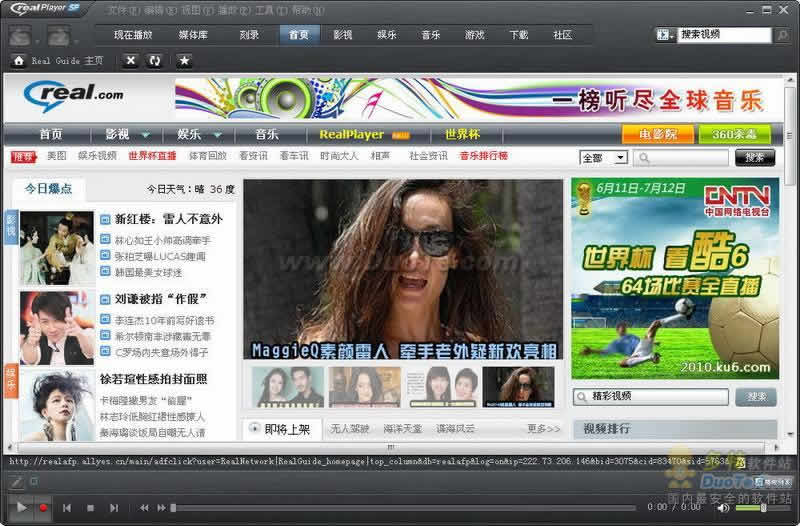Click the playback seek bar

[403, 508]
